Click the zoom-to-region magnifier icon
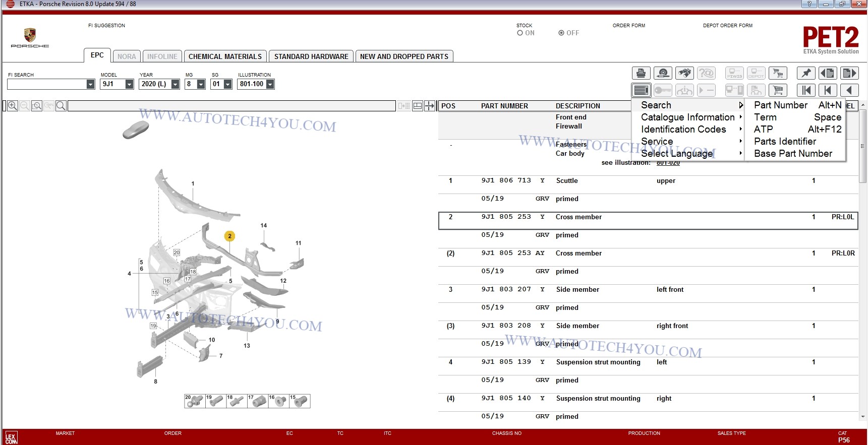 coord(37,106)
